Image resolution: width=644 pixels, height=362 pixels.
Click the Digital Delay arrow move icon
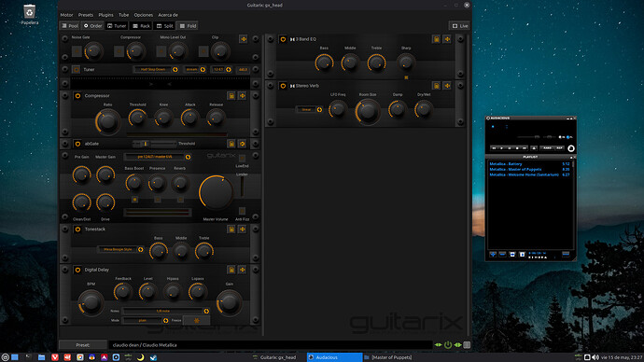[243, 270]
